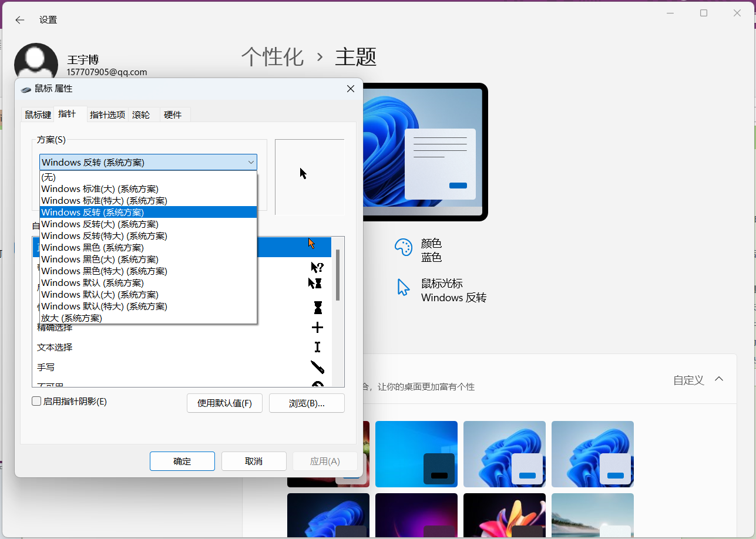Click the mouse icon in the 鼠标 属性 title bar
The width and height of the screenshot is (756, 539).
pyautogui.click(x=26, y=89)
